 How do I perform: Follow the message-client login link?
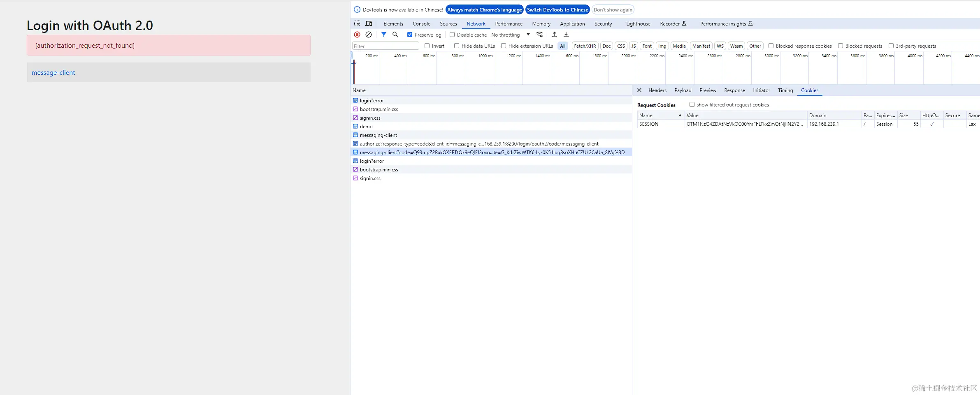[x=53, y=73]
